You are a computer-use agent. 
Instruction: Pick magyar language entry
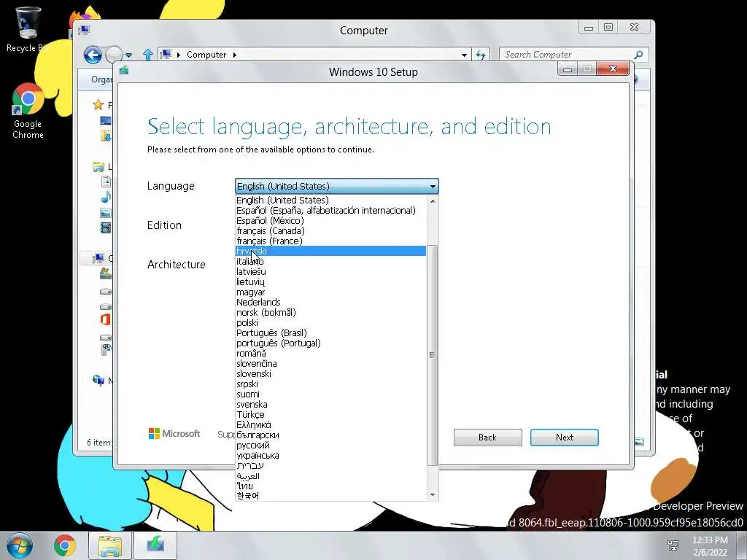330,292
